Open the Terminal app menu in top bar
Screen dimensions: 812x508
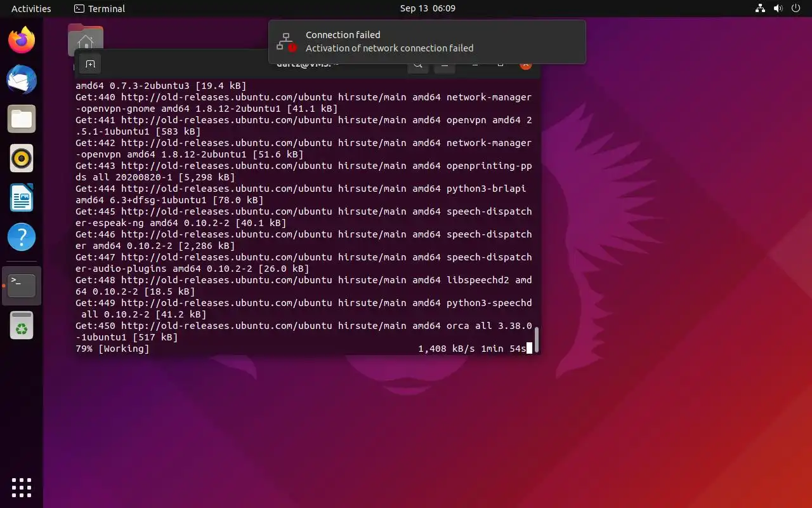point(100,9)
